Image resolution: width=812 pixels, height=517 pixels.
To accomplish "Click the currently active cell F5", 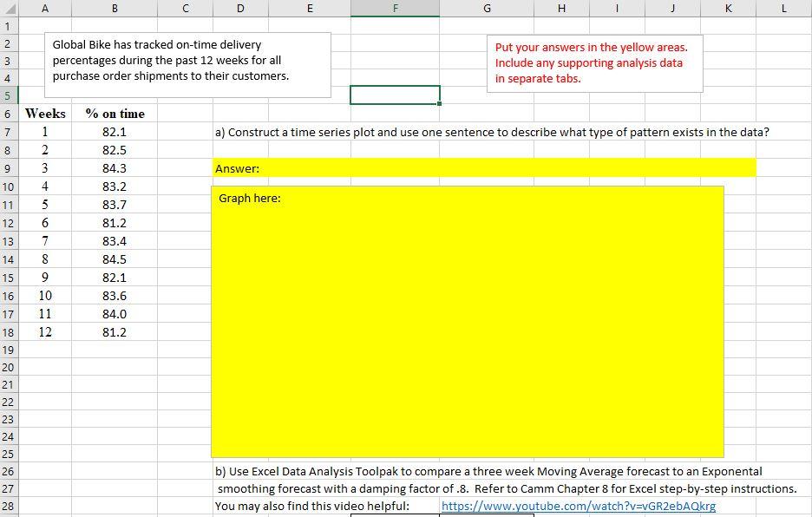I will click(395, 95).
